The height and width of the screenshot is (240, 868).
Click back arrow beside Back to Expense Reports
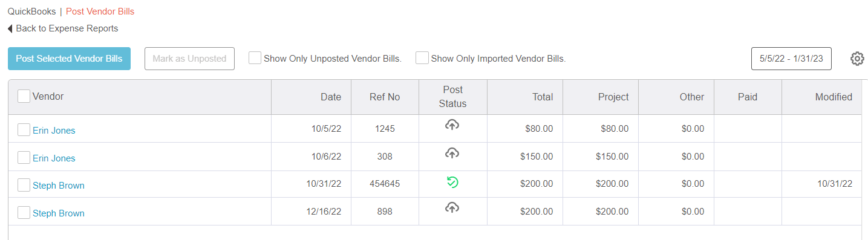pos(10,28)
